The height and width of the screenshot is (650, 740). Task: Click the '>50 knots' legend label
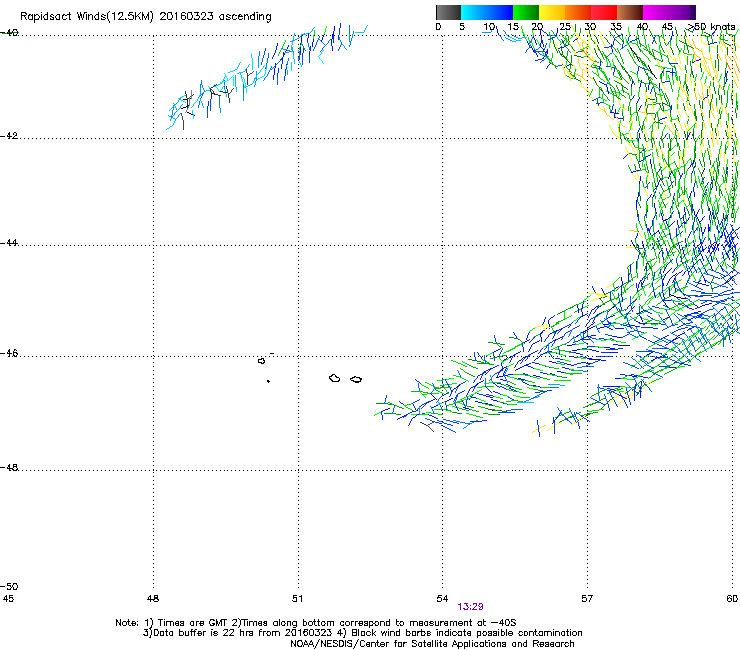711,27
